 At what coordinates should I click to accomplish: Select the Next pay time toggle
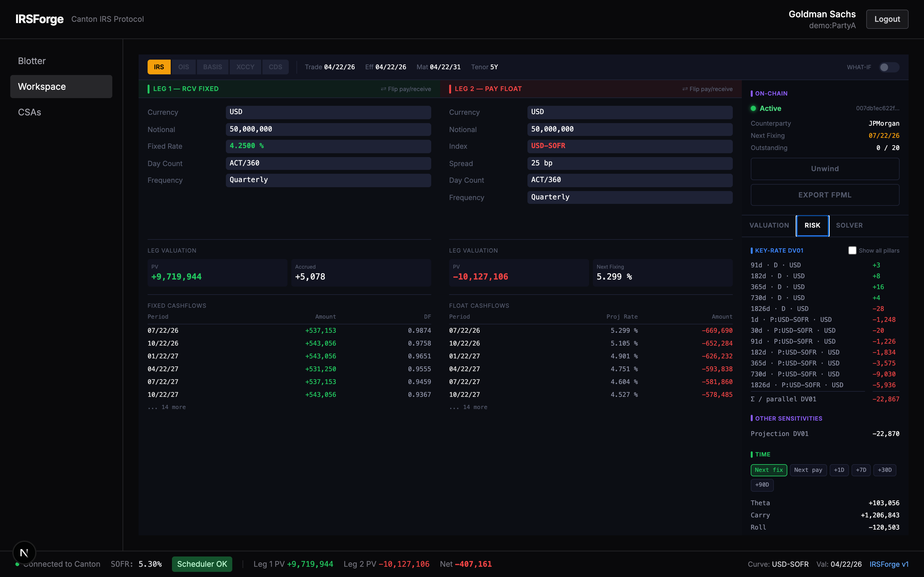[x=808, y=470]
